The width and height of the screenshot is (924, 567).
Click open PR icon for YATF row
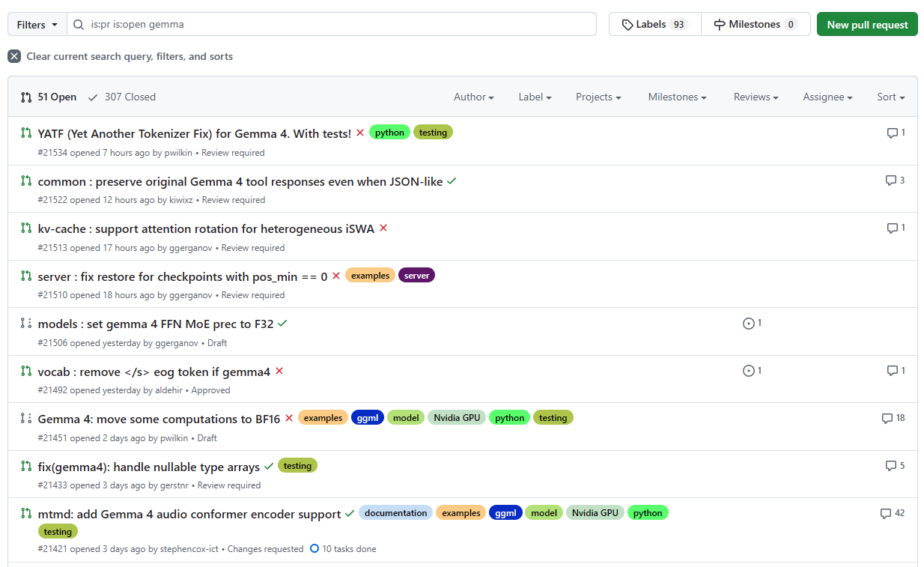(x=26, y=133)
